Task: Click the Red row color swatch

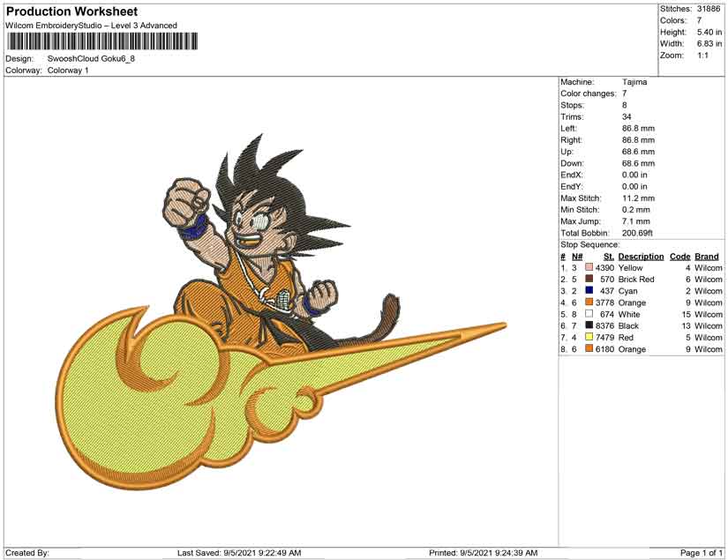Action: coord(589,337)
